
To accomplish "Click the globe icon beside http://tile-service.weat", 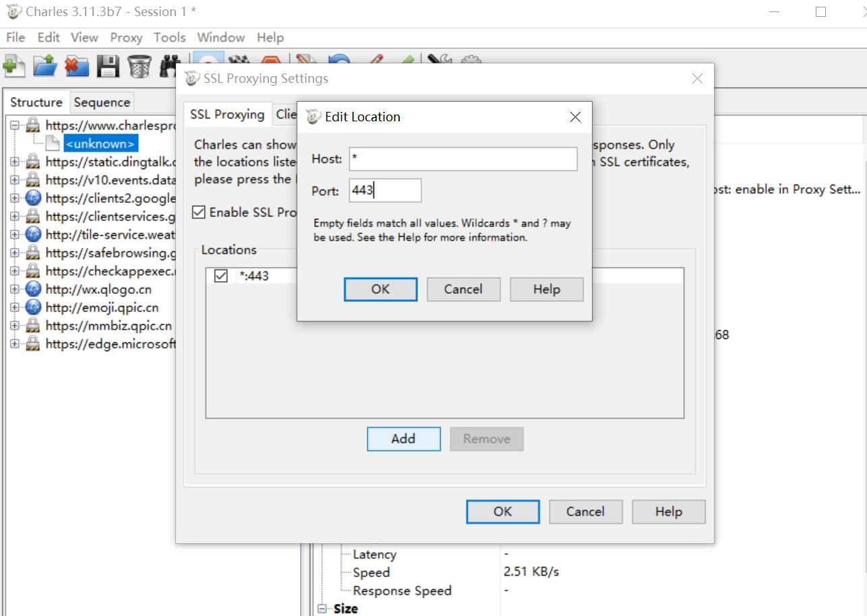I will 32,235.
